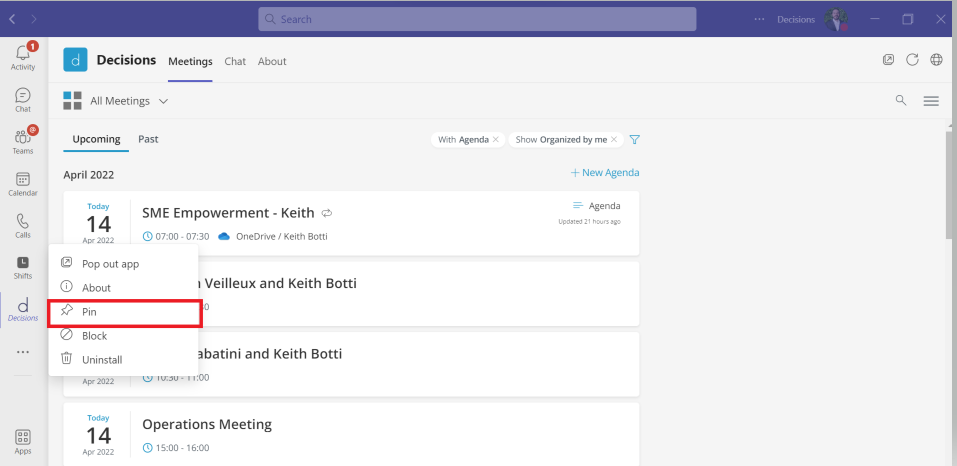The height and width of the screenshot is (466, 957).
Task: Click the 15:00 - 16:00 time text
Action: 182,448
